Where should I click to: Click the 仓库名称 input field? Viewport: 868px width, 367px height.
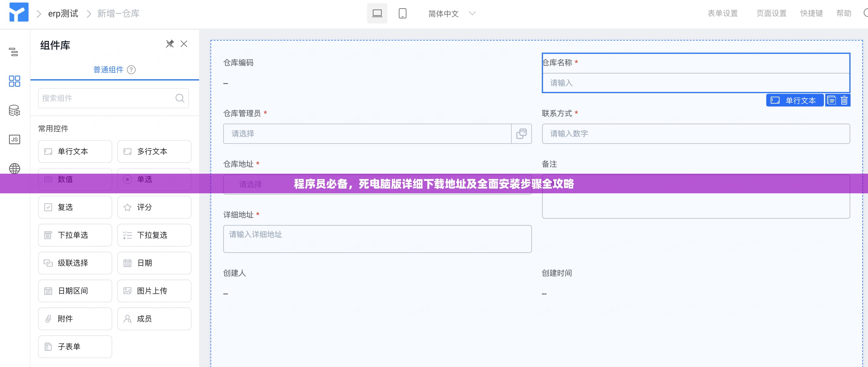coord(696,83)
